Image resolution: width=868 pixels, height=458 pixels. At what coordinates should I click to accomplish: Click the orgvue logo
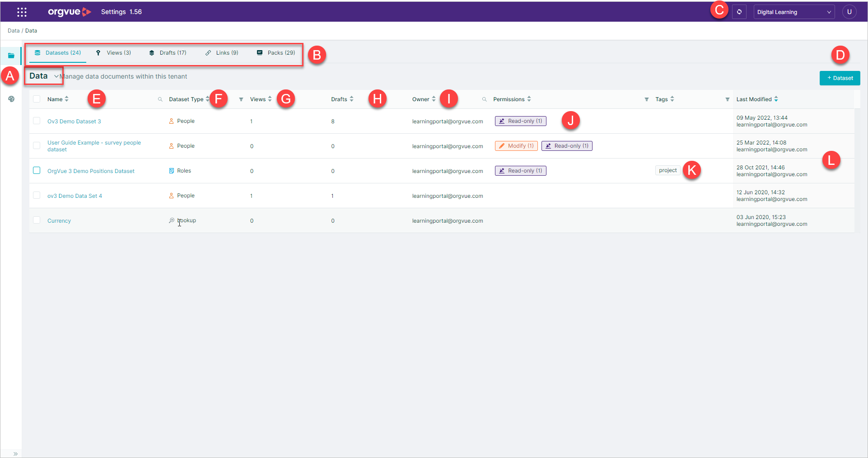pyautogui.click(x=70, y=12)
